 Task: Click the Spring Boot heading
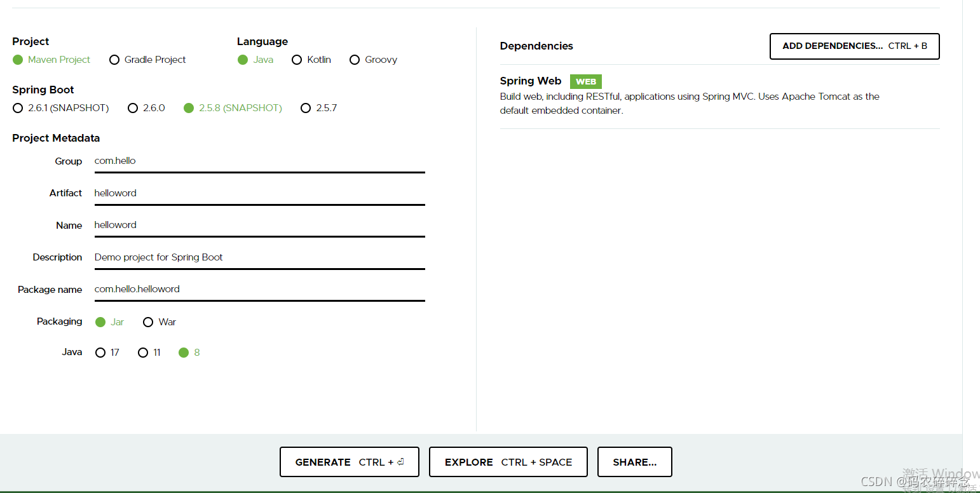click(43, 90)
